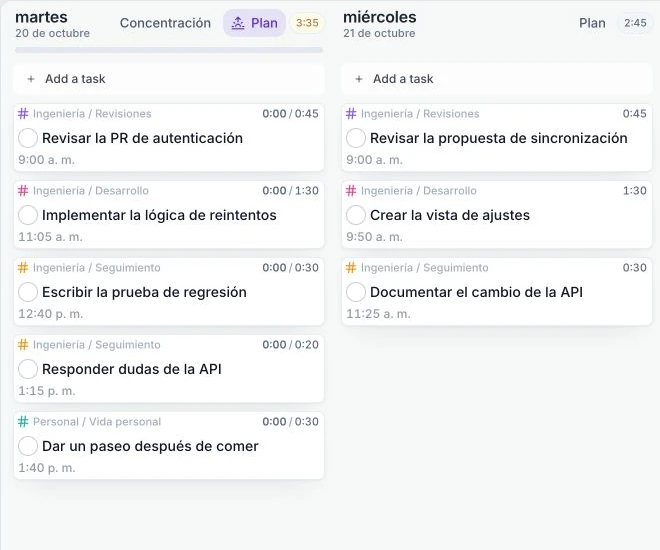The image size is (660, 550).
Task: Click the 0:00 / 0:30 time on the regresión card
Action: (x=290, y=268)
